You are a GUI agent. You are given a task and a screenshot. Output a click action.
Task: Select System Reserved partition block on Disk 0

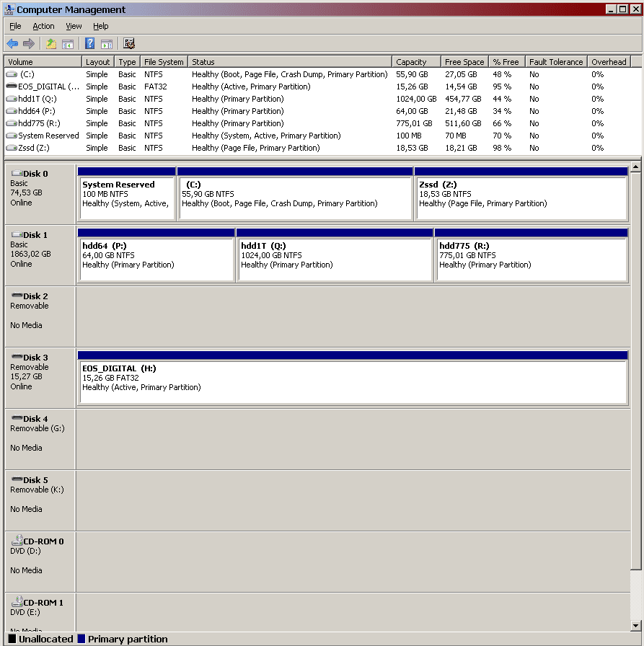pyautogui.click(x=126, y=194)
